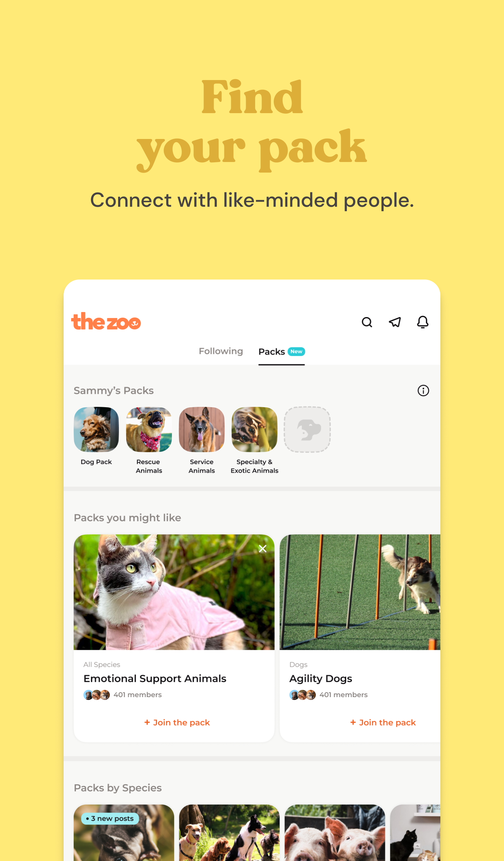Switch to the Following tab
The width and height of the screenshot is (504, 861).
pyautogui.click(x=221, y=351)
